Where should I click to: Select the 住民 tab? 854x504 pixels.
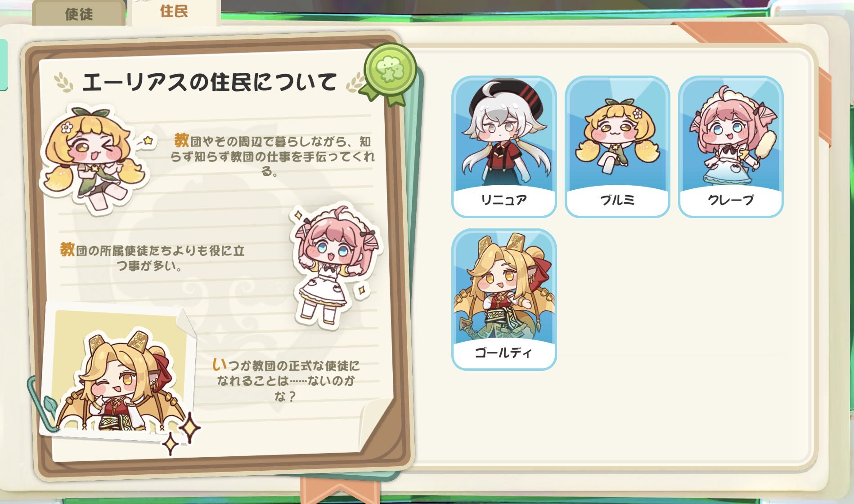tap(174, 12)
